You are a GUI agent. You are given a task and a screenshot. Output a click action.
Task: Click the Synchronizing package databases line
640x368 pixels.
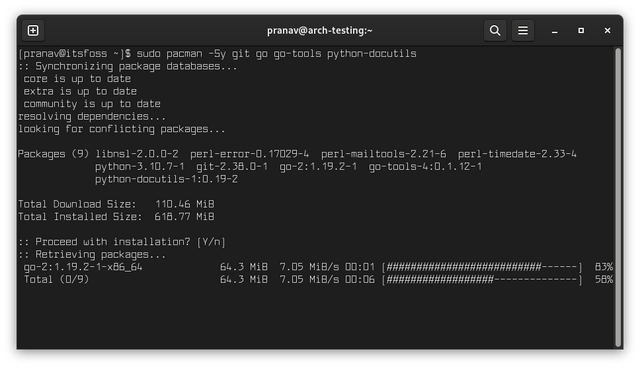point(128,66)
